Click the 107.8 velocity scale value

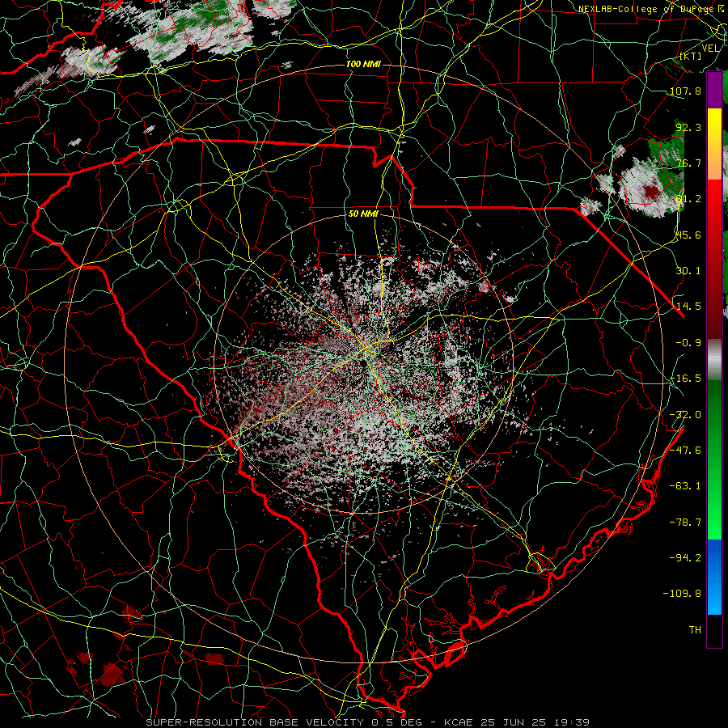[x=685, y=91]
